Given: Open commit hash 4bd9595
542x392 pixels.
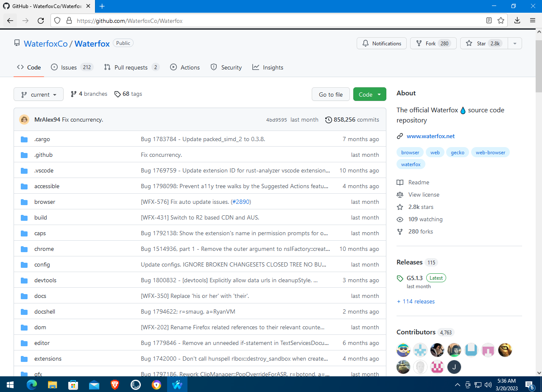Looking at the screenshot, I should (x=277, y=120).
